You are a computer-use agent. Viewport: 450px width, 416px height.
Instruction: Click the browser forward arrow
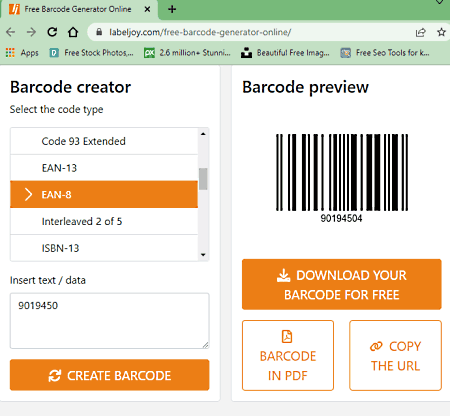31,32
